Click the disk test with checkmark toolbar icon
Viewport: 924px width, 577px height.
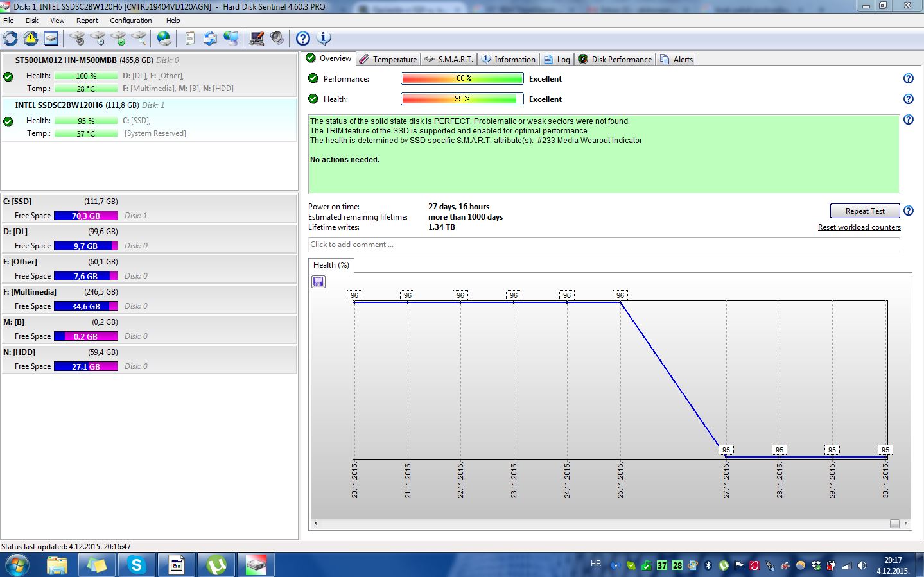point(118,39)
